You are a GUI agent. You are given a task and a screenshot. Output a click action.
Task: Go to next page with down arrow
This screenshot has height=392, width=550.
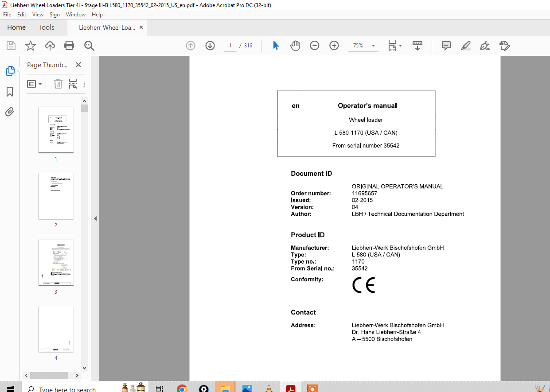pos(210,46)
